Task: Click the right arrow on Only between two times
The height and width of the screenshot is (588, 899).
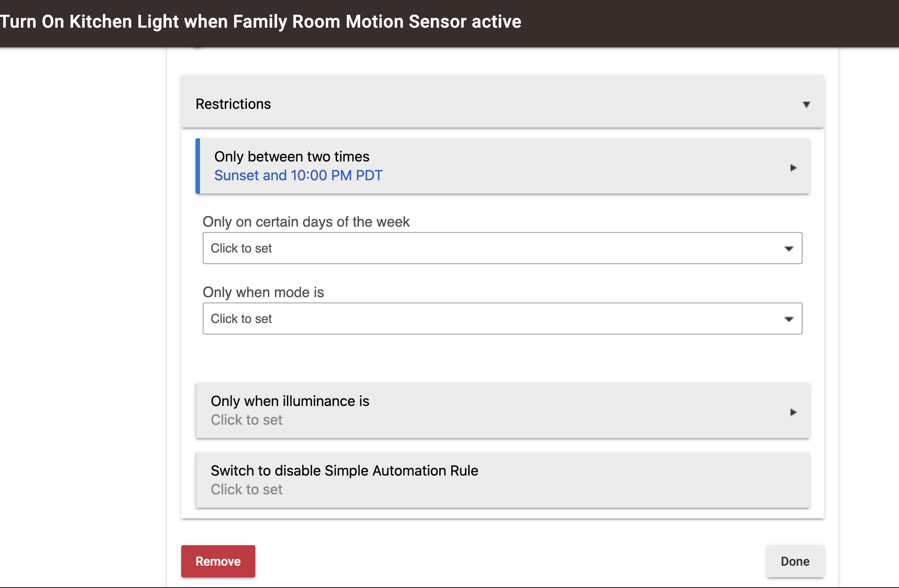Action: (x=793, y=168)
